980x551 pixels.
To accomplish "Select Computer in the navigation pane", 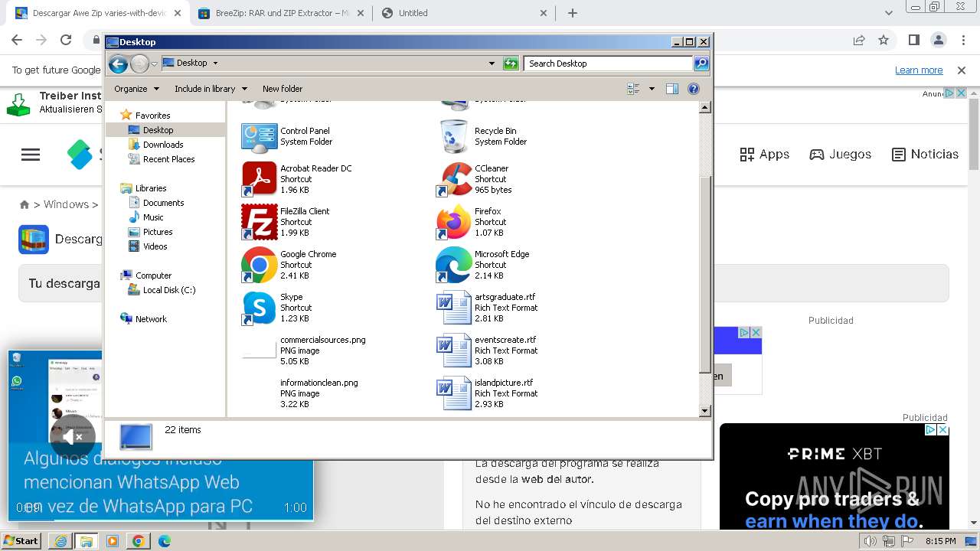I will [153, 275].
